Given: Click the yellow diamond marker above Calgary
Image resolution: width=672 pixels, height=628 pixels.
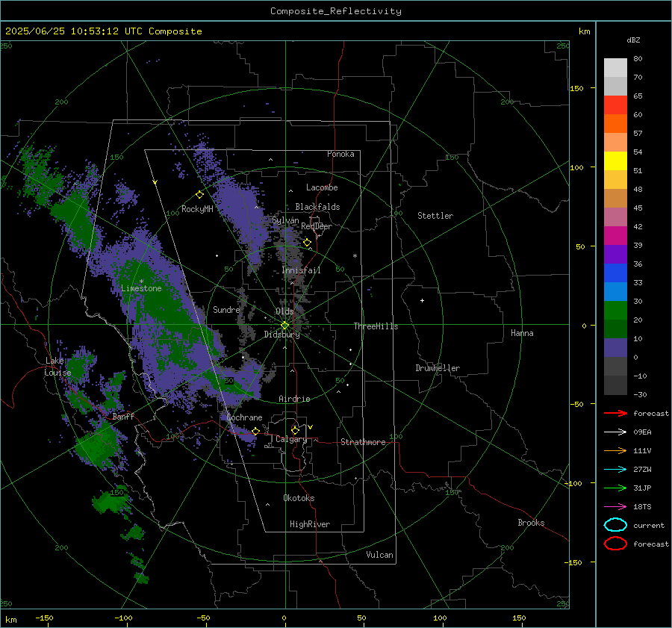Looking at the screenshot, I should pyautogui.click(x=295, y=430).
